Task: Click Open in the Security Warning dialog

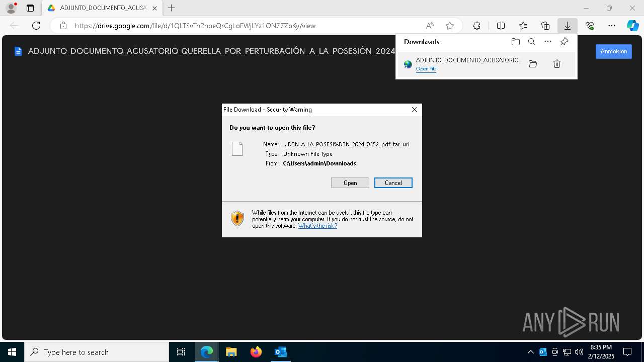Action: point(350,183)
